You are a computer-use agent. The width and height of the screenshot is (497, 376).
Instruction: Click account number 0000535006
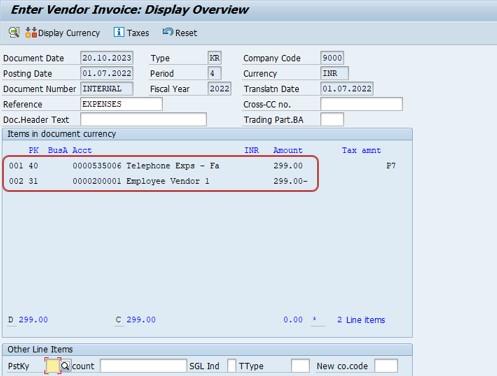[97, 166]
